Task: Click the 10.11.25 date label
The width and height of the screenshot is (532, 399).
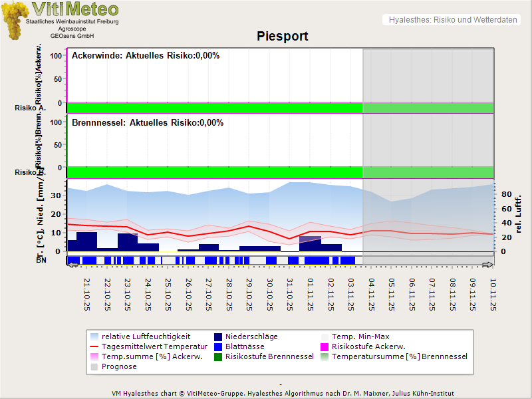Action: 493,295
